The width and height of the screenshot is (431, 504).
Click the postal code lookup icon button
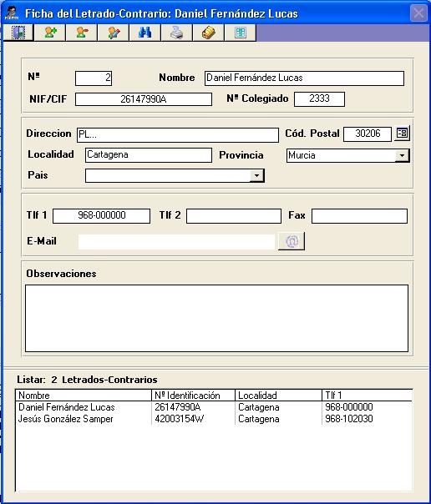[x=402, y=133]
